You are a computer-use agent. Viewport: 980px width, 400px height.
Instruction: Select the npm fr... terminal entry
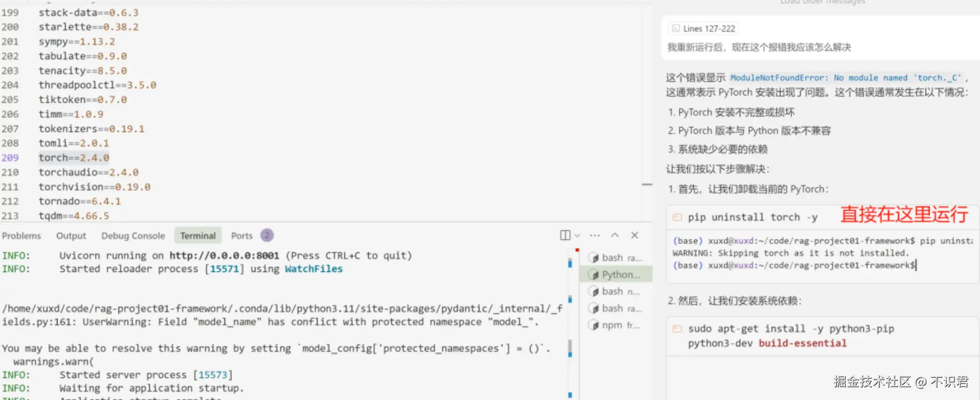click(x=616, y=325)
